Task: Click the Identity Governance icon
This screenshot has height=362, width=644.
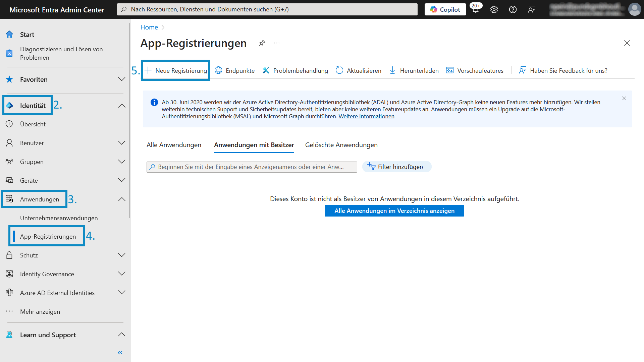Action: (x=9, y=274)
